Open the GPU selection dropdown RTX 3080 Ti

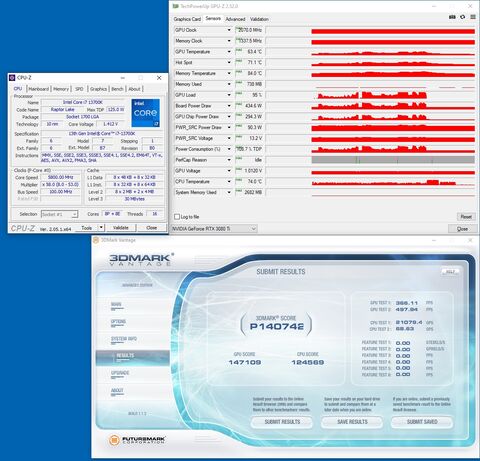[x=214, y=229]
